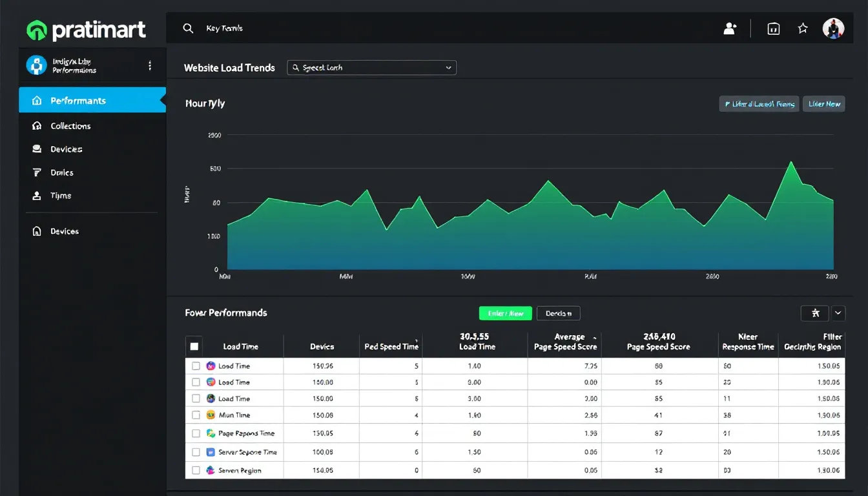868x496 pixels.
Task: Click the Lider New button at top right
Action: 823,103
